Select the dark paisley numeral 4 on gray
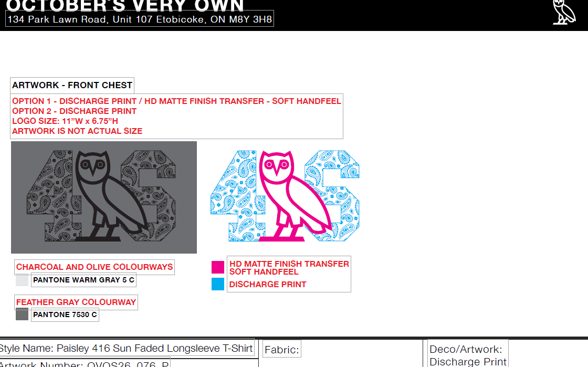 50,196
